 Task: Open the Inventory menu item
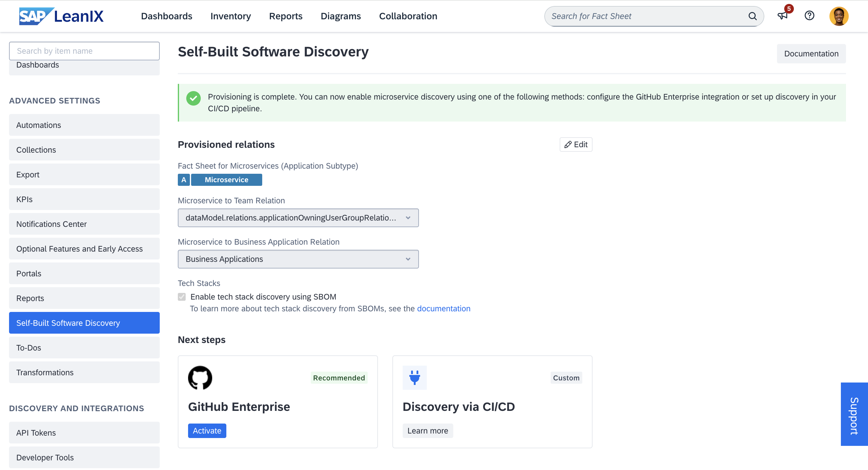point(231,16)
